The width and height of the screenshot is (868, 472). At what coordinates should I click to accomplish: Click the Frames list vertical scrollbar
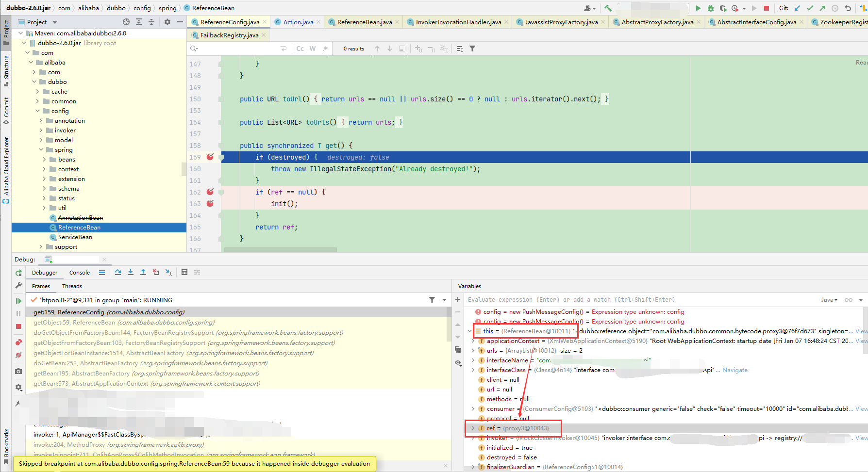[449, 324]
